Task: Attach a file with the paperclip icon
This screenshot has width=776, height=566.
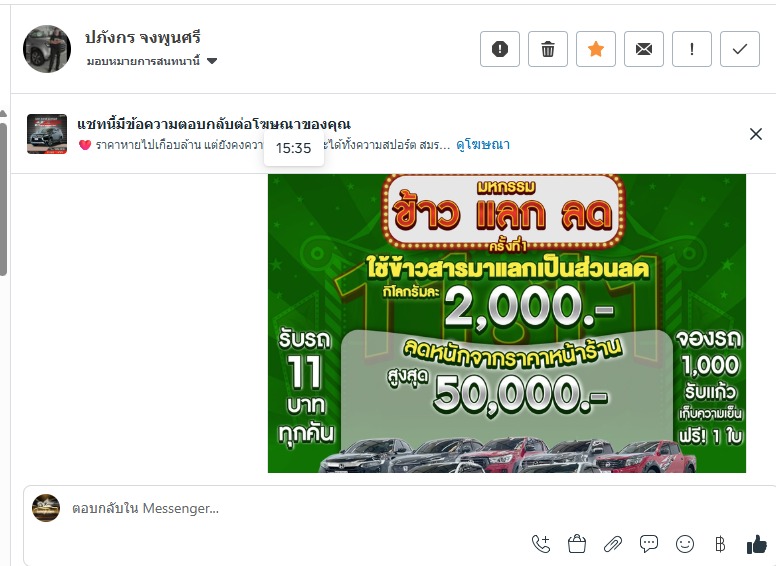Action: click(x=613, y=544)
